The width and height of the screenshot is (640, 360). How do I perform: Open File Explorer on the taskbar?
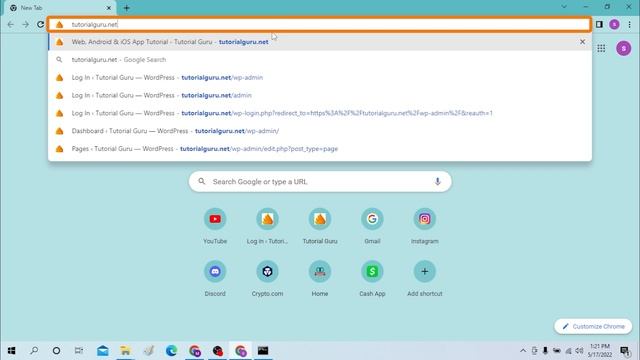click(126, 351)
